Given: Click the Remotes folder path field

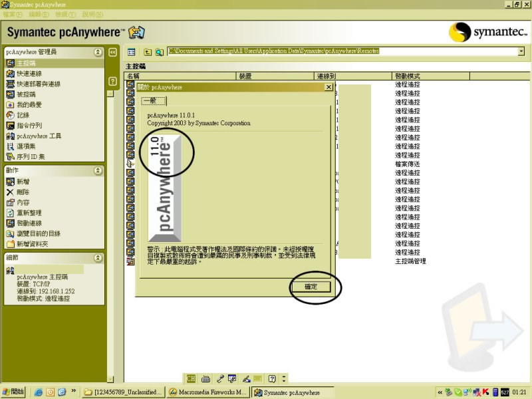Looking at the screenshot, I should click(x=342, y=51).
